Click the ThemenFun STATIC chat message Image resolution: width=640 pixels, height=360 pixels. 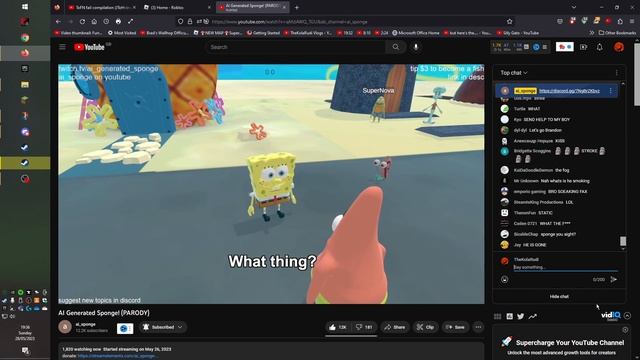[533, 213]
